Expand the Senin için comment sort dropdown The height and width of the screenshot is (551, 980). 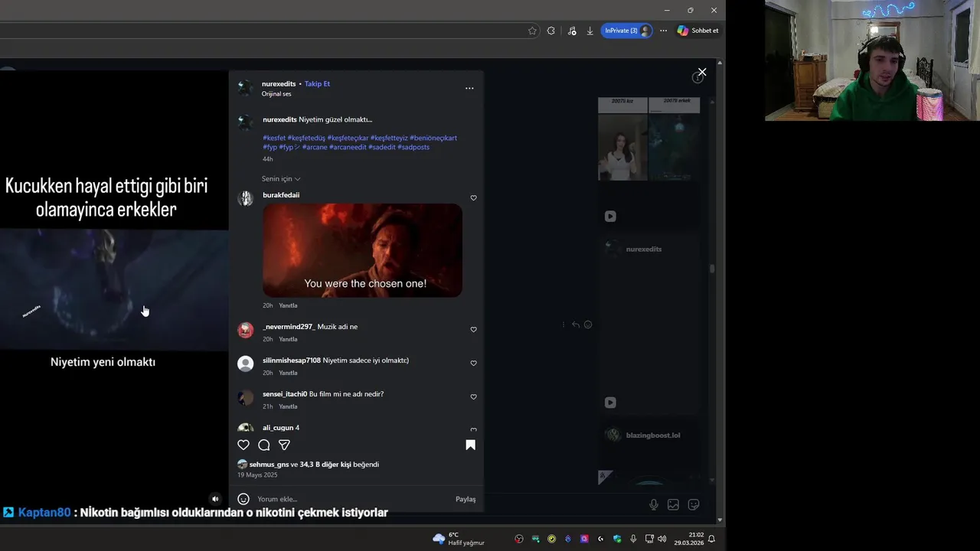point(281,179)
